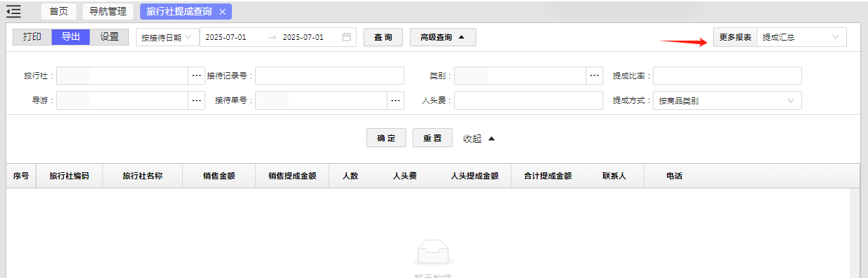Run the 查询 search button
Viewport: 868px width, 278px height.
(383, 37)
